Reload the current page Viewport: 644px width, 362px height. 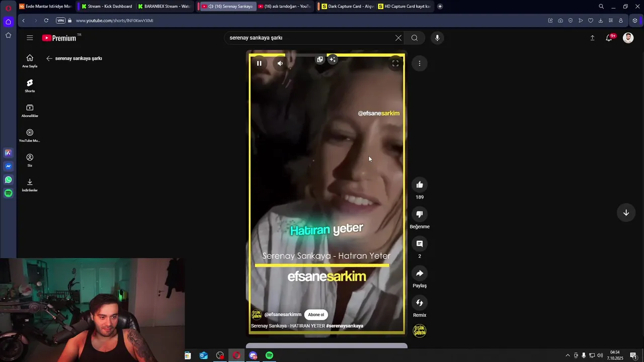(46, 21)
